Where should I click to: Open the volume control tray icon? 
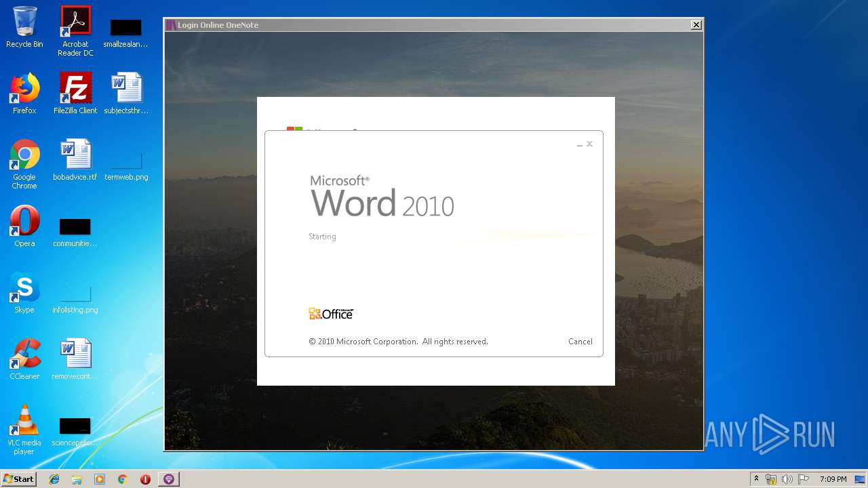click(787, 479)
